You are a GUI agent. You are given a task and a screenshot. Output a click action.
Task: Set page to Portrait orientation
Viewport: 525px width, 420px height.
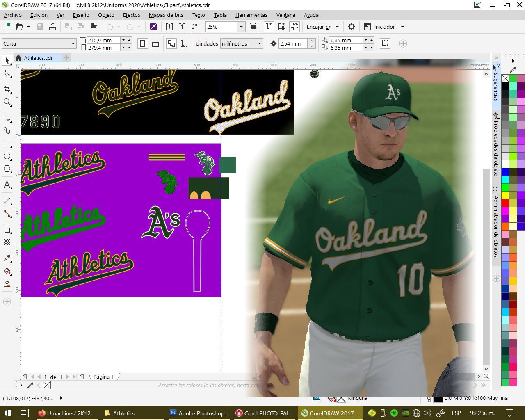coord(143,43)
